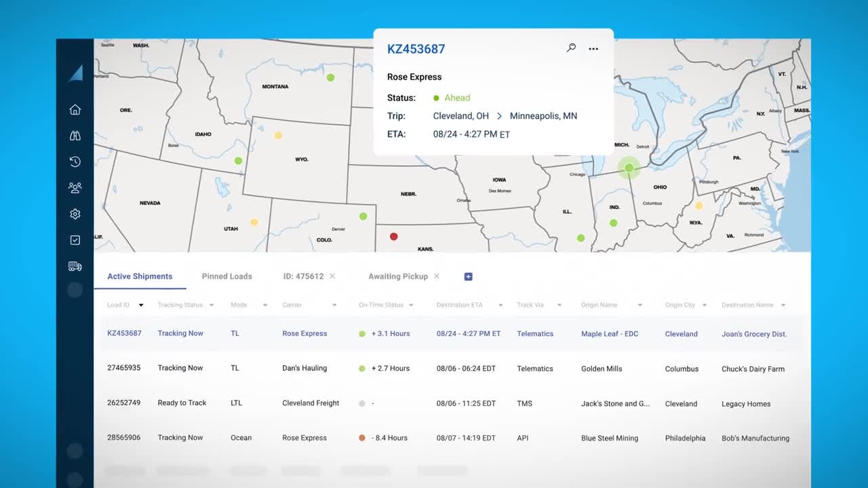The width and height of the screenshot is (868, 488).
Task: Open the users group icon in sidebar
Action: point(75,188)
